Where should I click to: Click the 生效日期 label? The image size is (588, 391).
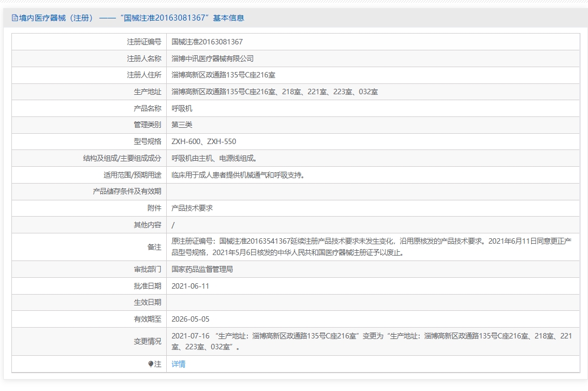pyautogui.click(x=147, y=302)
